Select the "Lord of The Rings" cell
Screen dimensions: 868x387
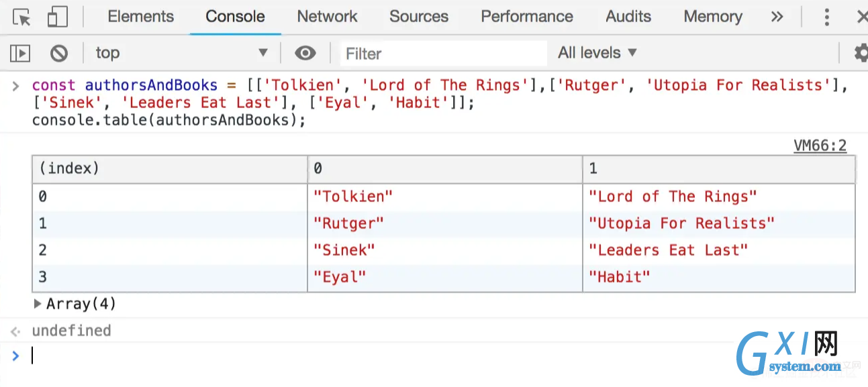click(719, 197)
